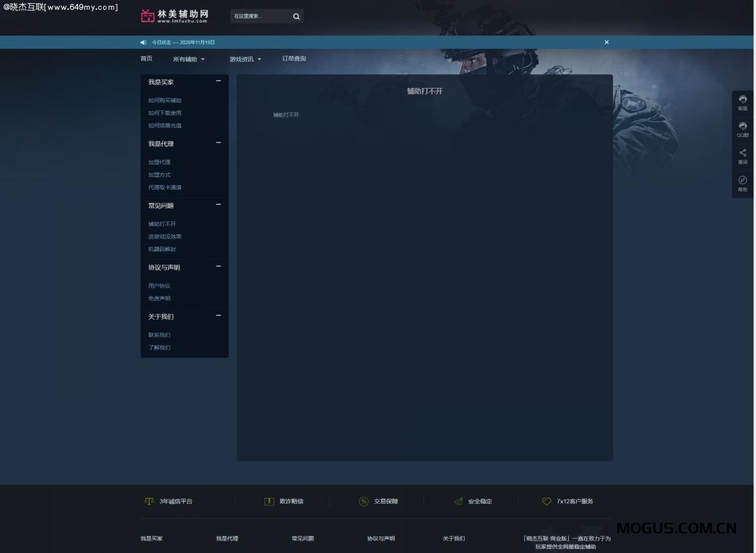
Task: Close the 今日状态 notification bar
Action: [x=606, y=42]
